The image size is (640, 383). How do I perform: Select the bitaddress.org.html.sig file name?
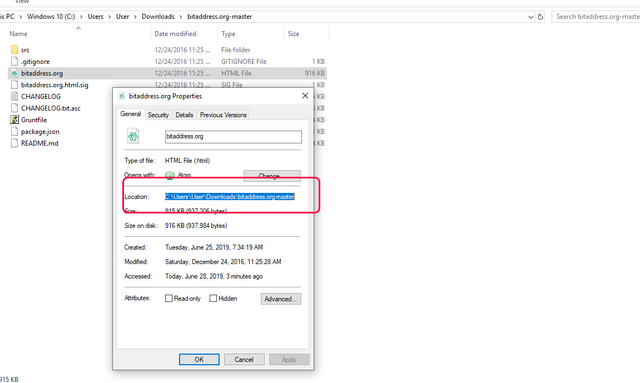click(55, 85)
